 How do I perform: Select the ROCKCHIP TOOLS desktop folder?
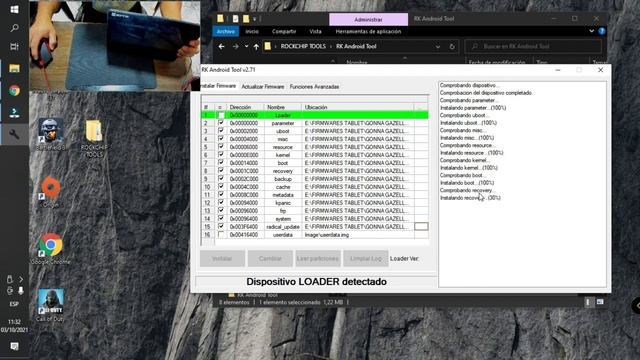pos(94,138)
